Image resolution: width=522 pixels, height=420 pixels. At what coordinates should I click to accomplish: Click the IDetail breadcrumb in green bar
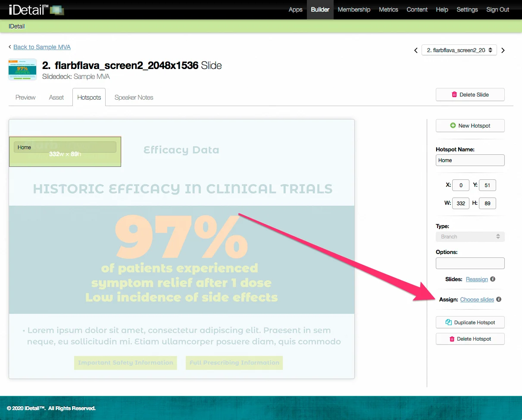(16, 26)
